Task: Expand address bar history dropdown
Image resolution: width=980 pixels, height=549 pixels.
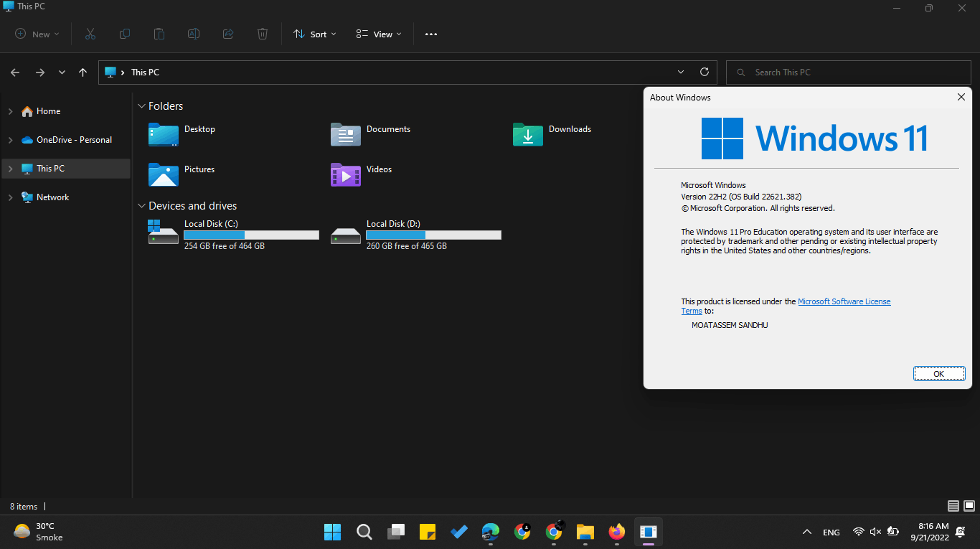Action: coord(681,72)
